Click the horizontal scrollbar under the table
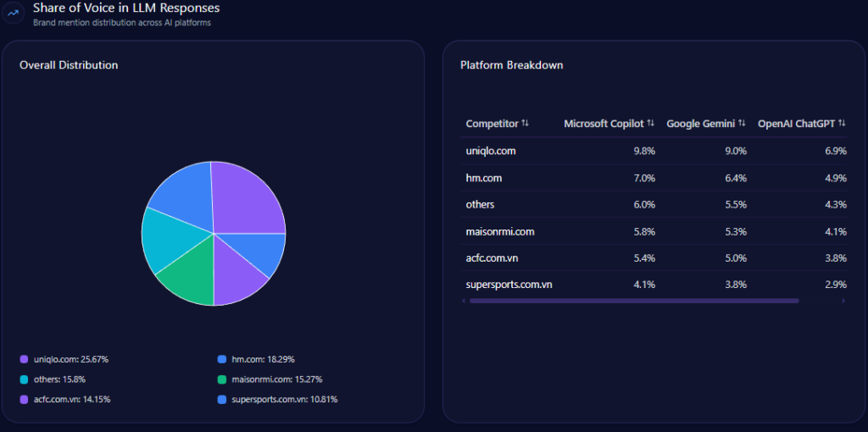Viewport: 868px width, 432px height. [634, 301]
